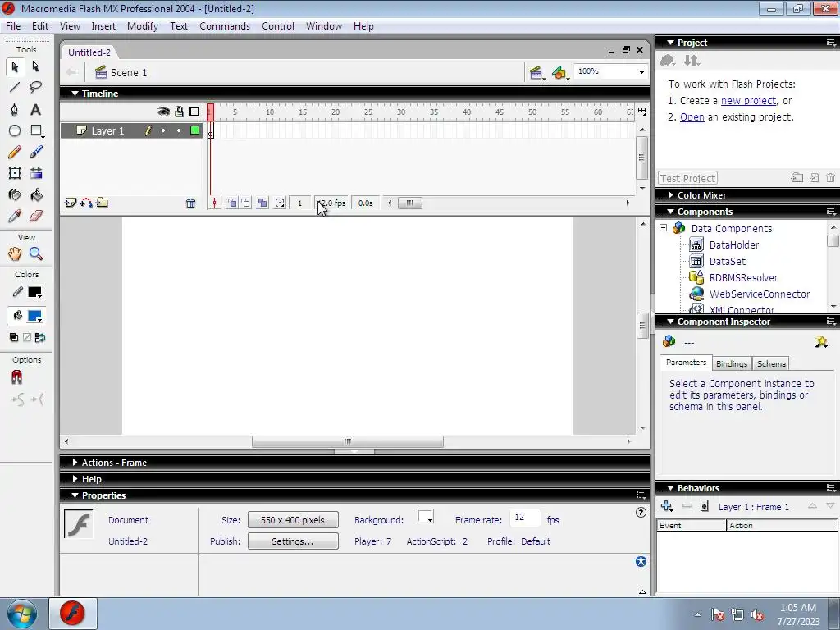Select the Brush tool
The width and height of the screenshot is (840, 630).
tap(35, 152)
